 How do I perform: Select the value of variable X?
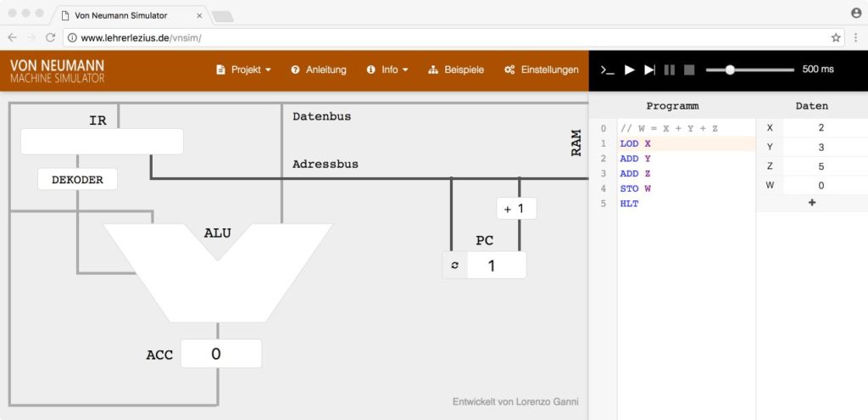[821, 128]
